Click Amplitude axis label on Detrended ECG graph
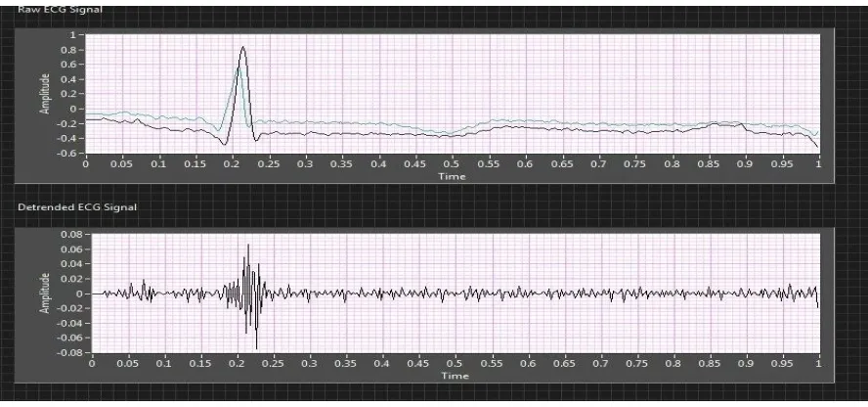The height and width of the screenshot is (407, 868). (45, 293)
